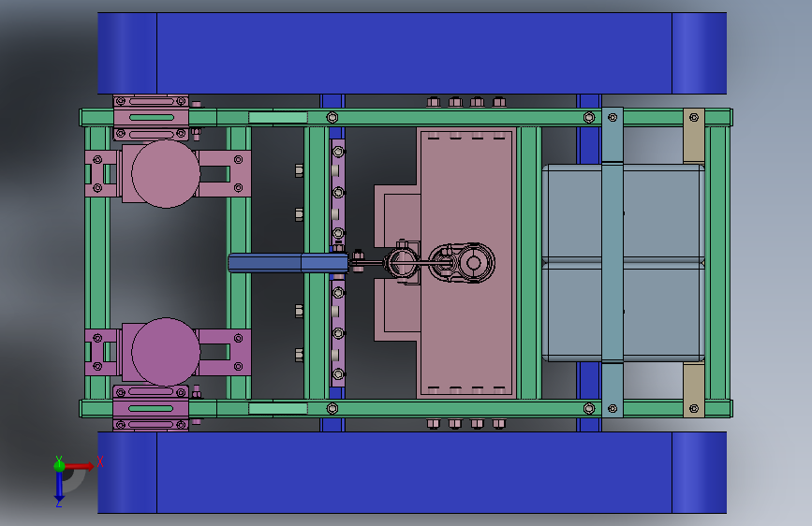Image resolution: width=812 pixels, height=526 pixels.
Task: Select the clamp ring on the strut rod
Action: 403,262
